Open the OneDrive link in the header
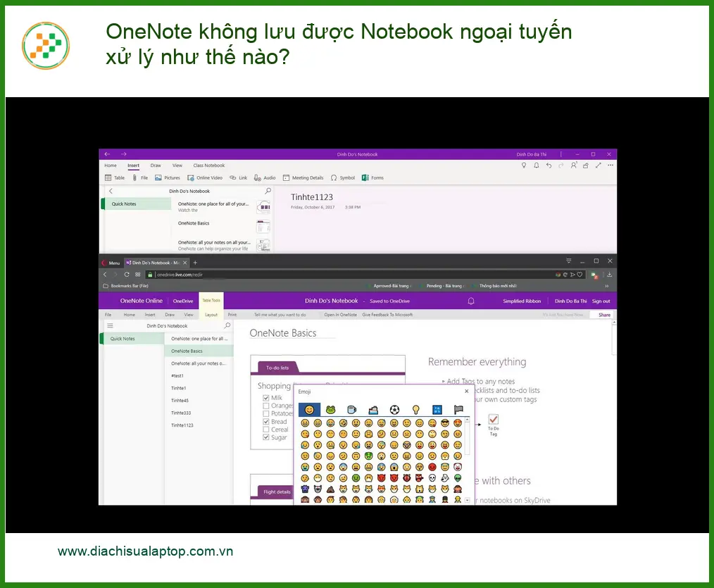Viewport: 714px width, 588px height. coord(183,301)
